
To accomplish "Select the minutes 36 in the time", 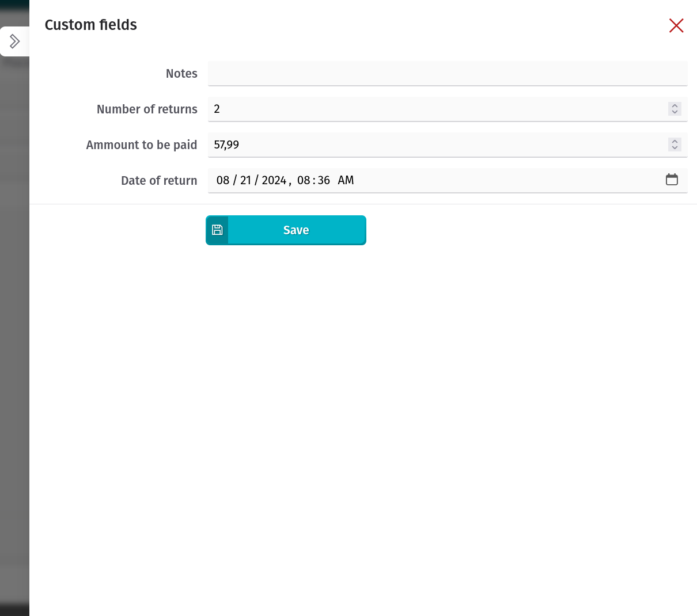I will (x=324, y=181).
